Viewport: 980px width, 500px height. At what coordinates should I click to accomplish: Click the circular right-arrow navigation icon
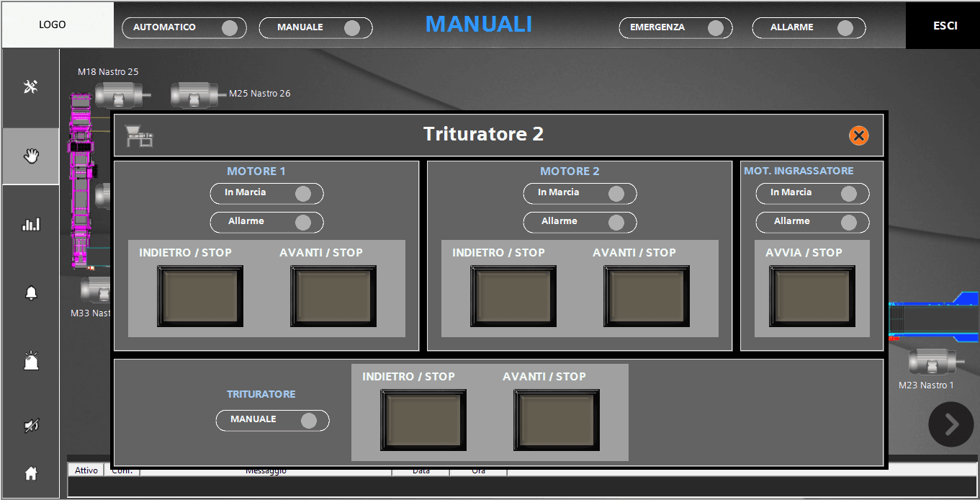point(950,424)
